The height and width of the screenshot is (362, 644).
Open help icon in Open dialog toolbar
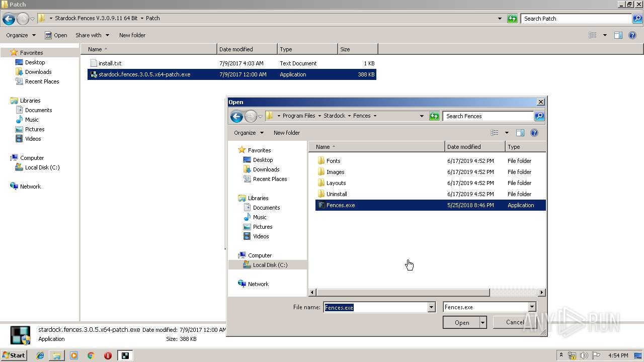534,133
